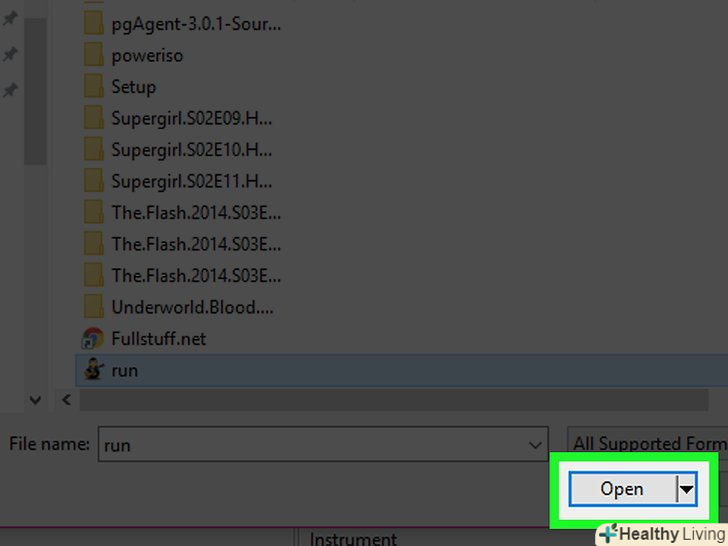The image size is (728, 546).
Task: Click the horizontal scrollbar left arrow
Action: [66, 399]
